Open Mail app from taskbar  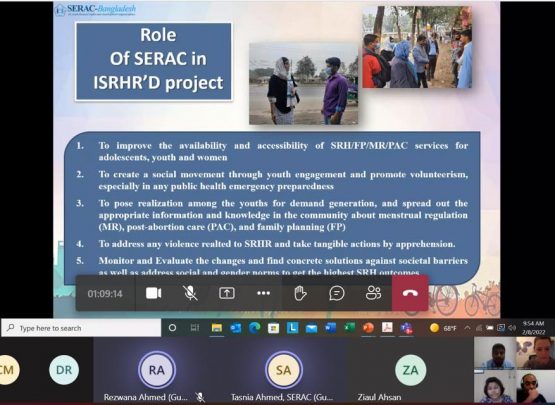pyautogui.click(x=311, y=329)
